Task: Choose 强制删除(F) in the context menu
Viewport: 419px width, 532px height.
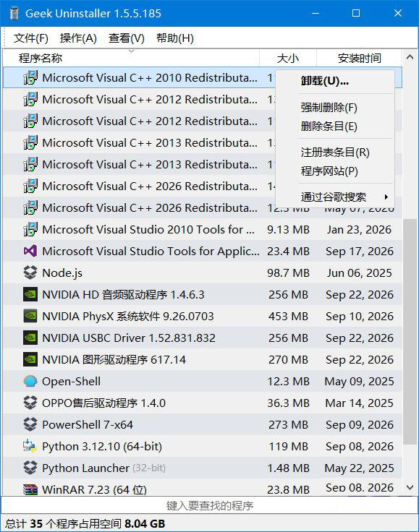Action: pyautogui.click(x=335, y=108)
